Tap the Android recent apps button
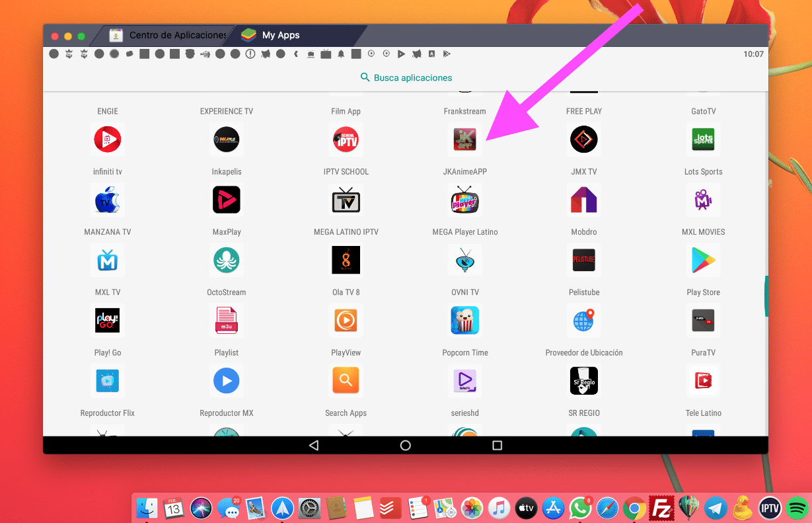The image size is (812, 523). [498, 446]
